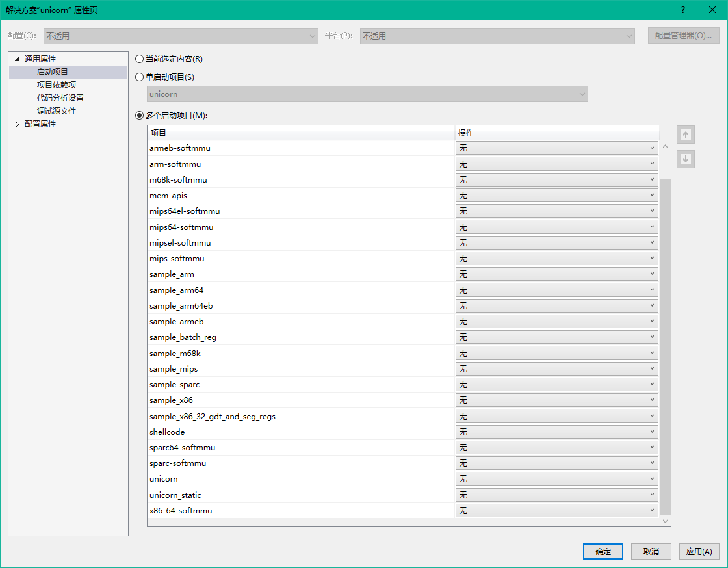Click the move up arrow button
The image size is (728, 568).
pyautogui.click(x=685, y=135)
